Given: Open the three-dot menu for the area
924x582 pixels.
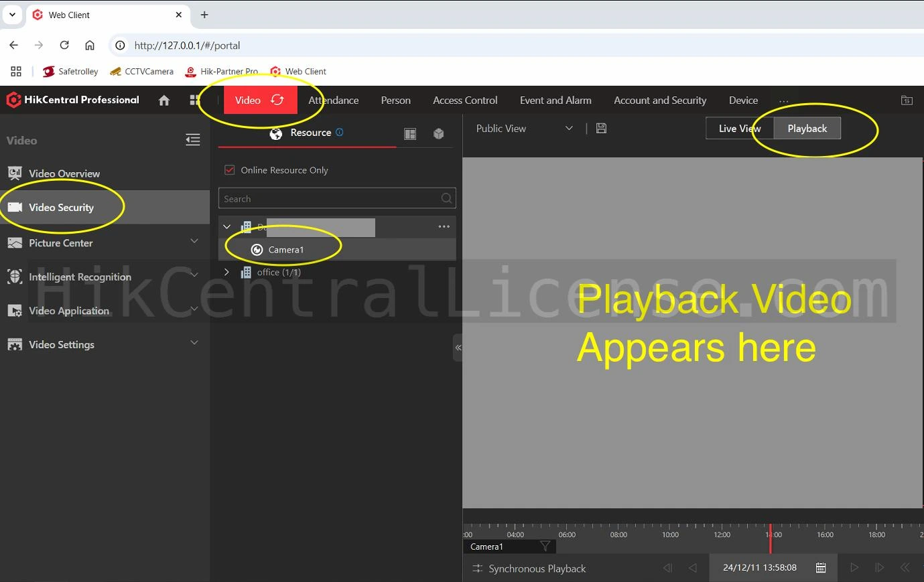Looking at the screenshot, I should [x=444, y=226].
